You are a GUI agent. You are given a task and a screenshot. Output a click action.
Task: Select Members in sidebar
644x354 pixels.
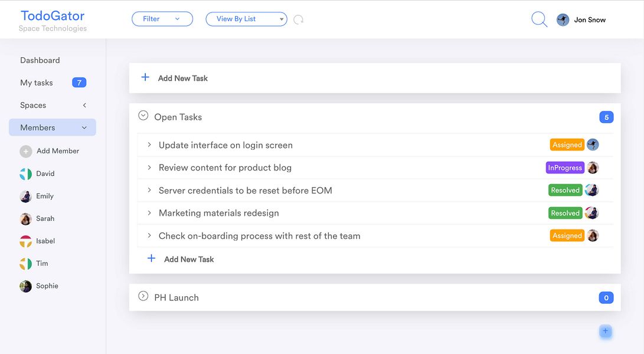52,127
